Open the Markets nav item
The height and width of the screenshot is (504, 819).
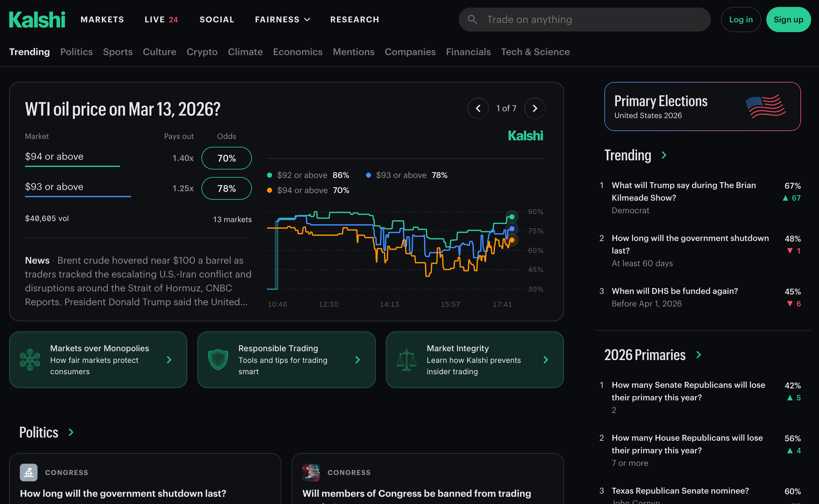[102, 20]
